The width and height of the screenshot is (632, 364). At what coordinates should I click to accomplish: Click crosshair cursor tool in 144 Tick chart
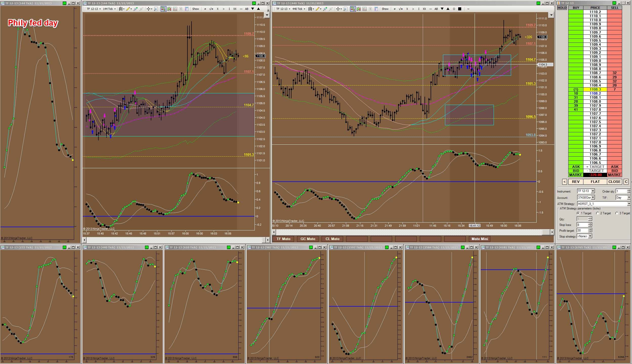149,9
